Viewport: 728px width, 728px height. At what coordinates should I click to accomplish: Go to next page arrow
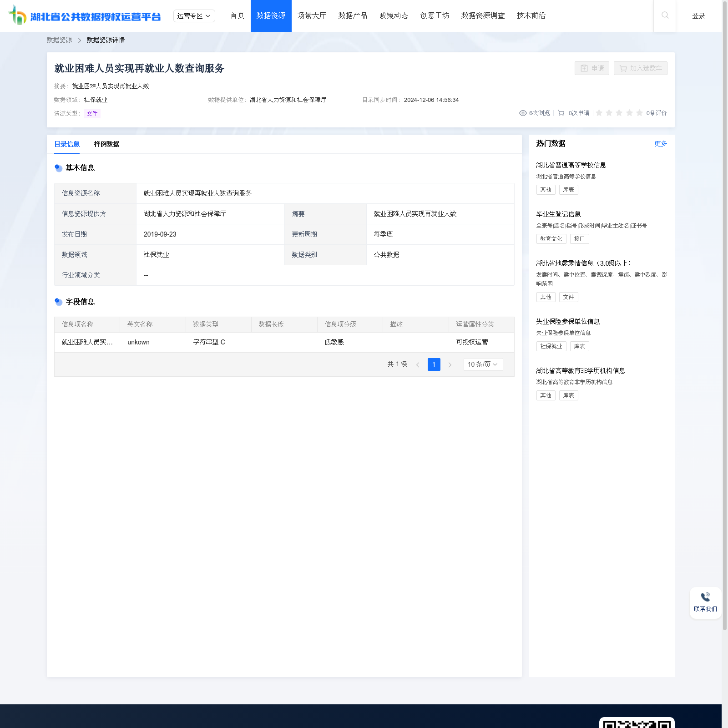click(450, 365)
